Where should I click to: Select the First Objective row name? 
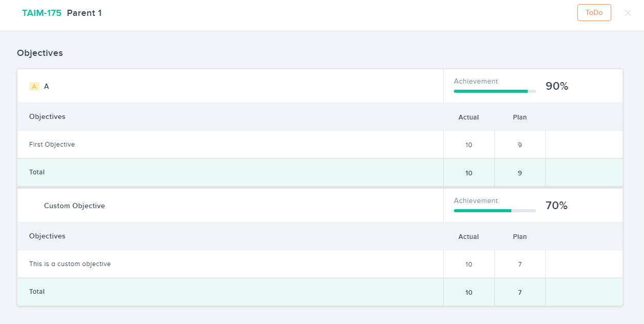click(x=52, y=145)
